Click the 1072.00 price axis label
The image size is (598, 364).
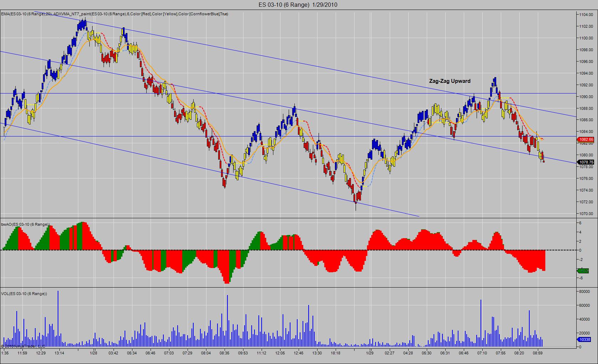click(x=586, y=202)
